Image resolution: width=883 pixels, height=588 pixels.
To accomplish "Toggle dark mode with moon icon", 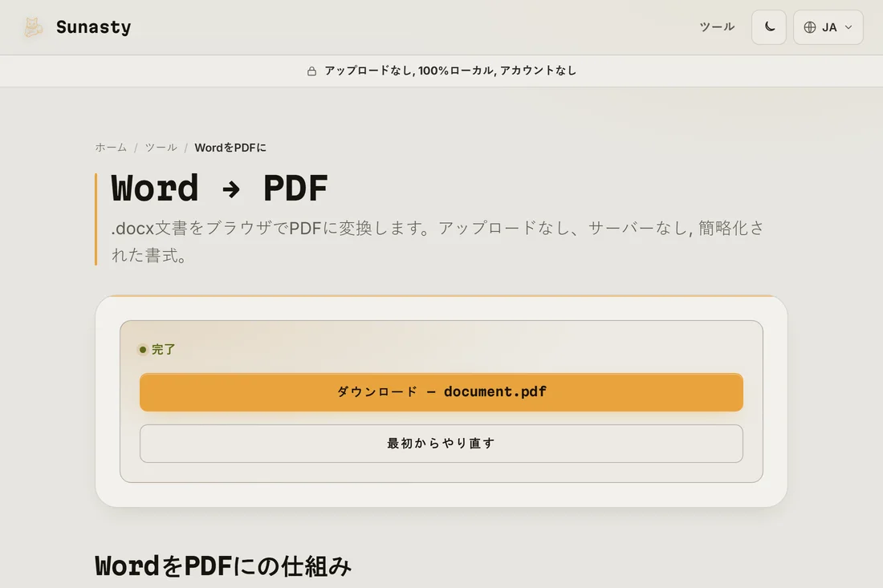I will point(769,27).
